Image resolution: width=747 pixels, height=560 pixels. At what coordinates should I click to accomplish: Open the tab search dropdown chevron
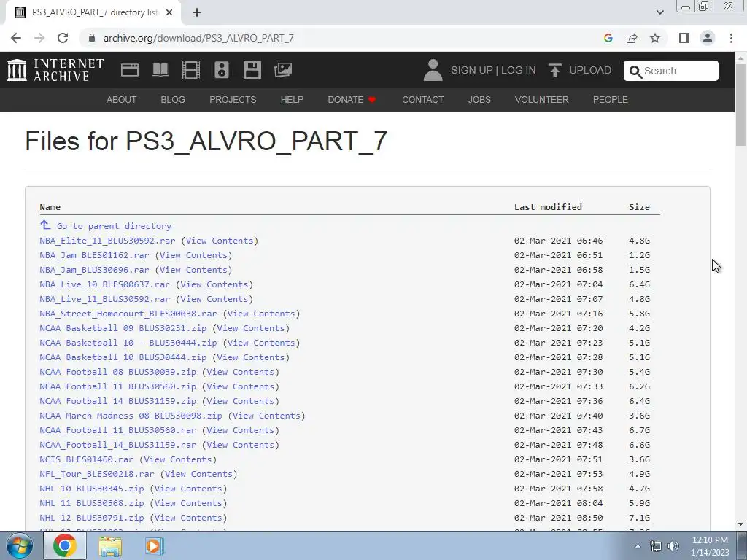[659, 12]
